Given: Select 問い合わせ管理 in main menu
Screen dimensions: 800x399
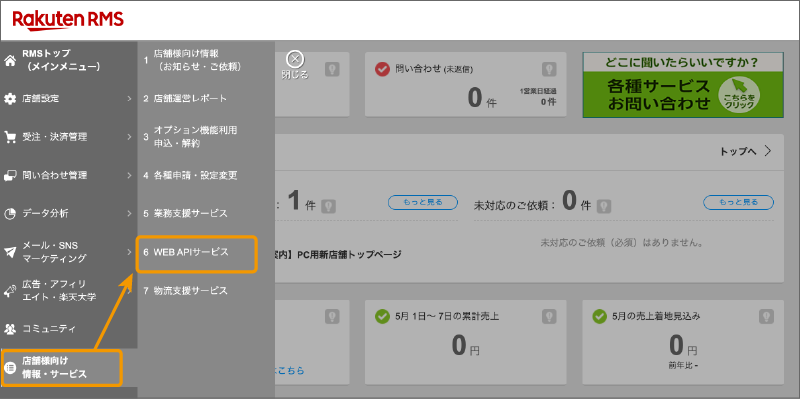Looking at the screenshot, I should point(55,175).
